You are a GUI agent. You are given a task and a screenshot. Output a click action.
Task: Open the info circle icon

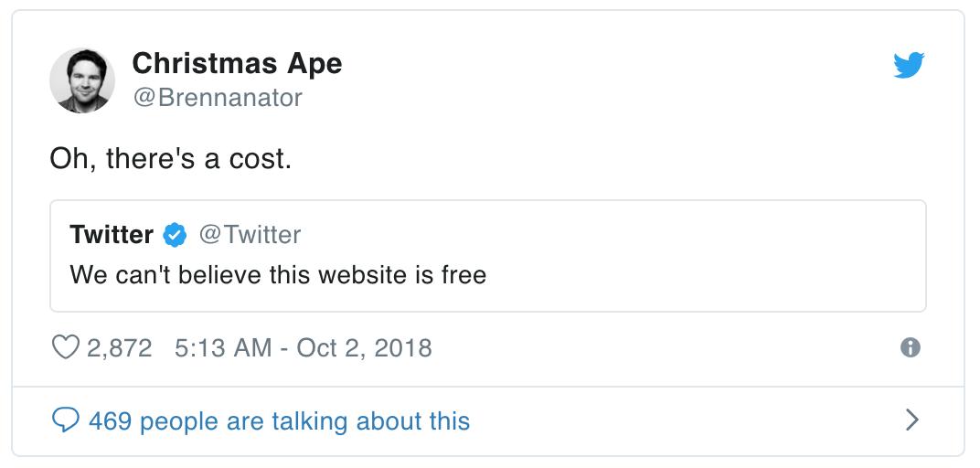910,347
